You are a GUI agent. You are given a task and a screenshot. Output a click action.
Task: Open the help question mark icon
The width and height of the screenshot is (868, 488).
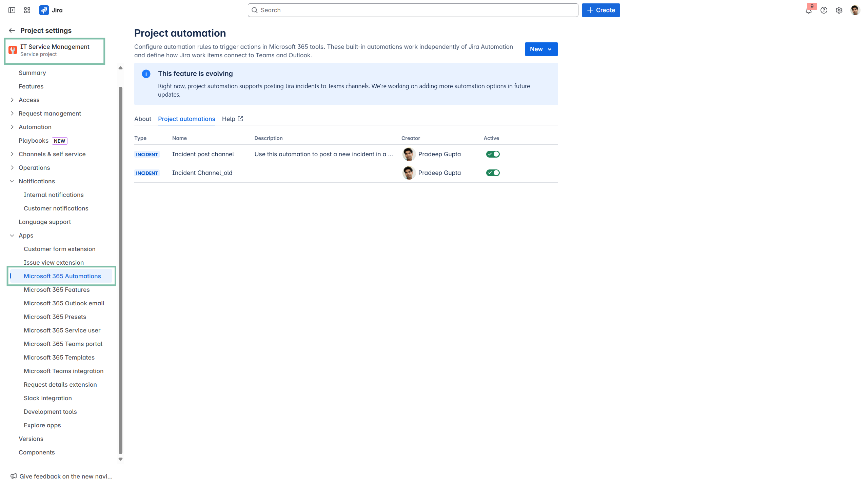(x=824, y=10)
